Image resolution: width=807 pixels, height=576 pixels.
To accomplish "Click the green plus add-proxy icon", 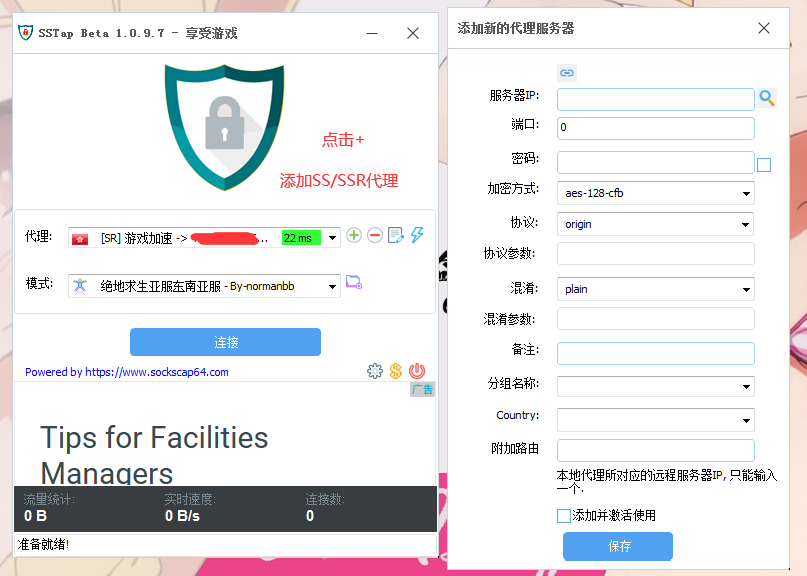I will [x=354, y=235].
